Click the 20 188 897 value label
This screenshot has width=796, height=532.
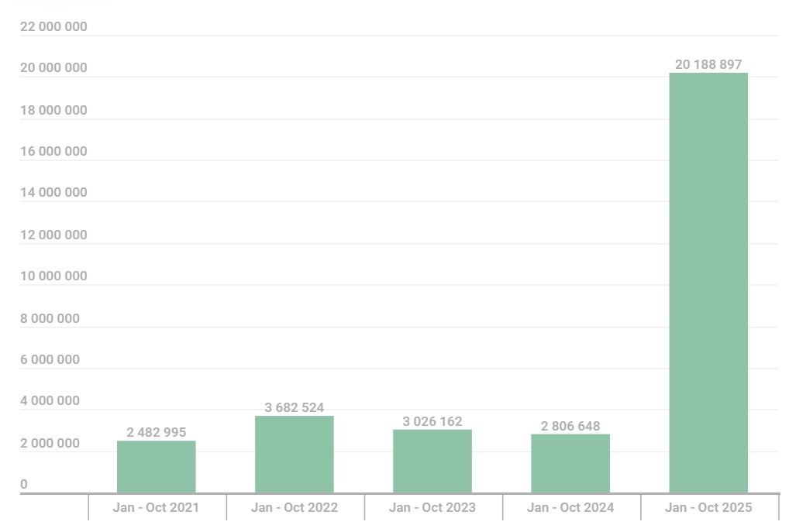[708, 64]
